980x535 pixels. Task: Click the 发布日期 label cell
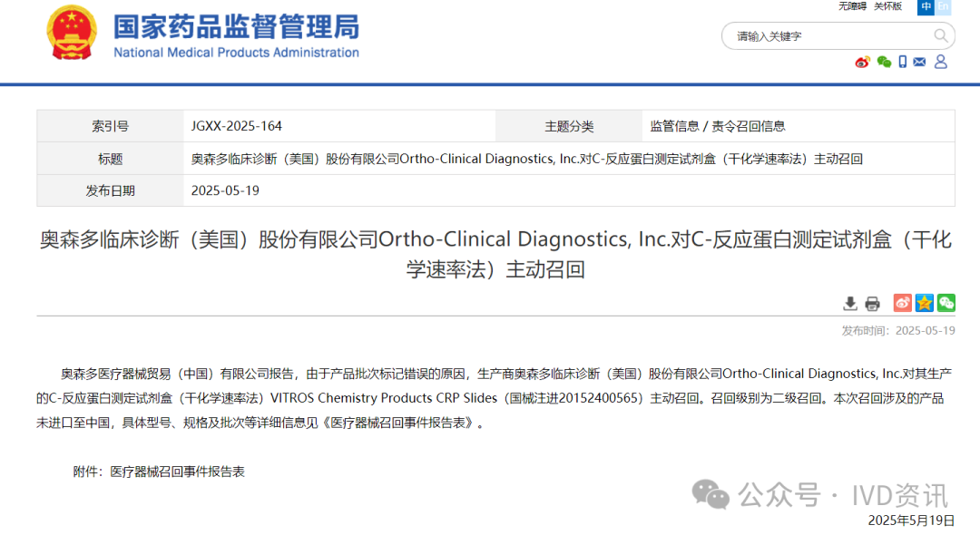110,190
